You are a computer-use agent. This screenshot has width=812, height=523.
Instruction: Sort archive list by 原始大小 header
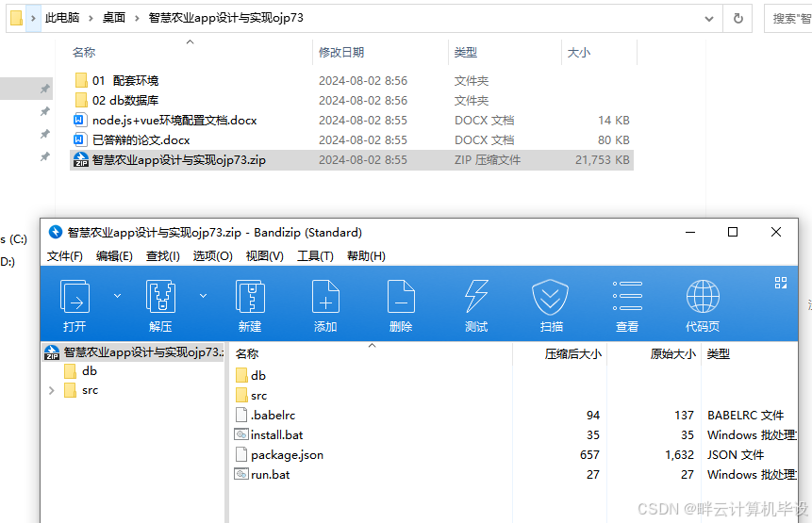coord(672,353)
